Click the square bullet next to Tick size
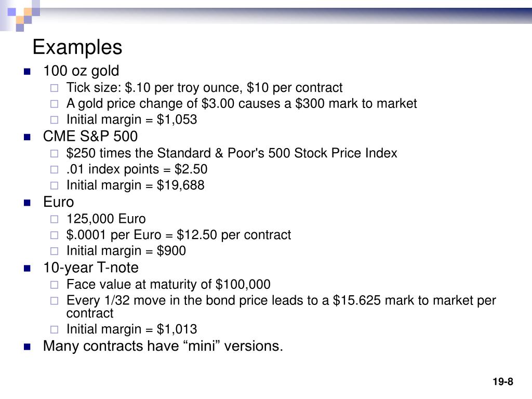 click(x=54, y=88)
